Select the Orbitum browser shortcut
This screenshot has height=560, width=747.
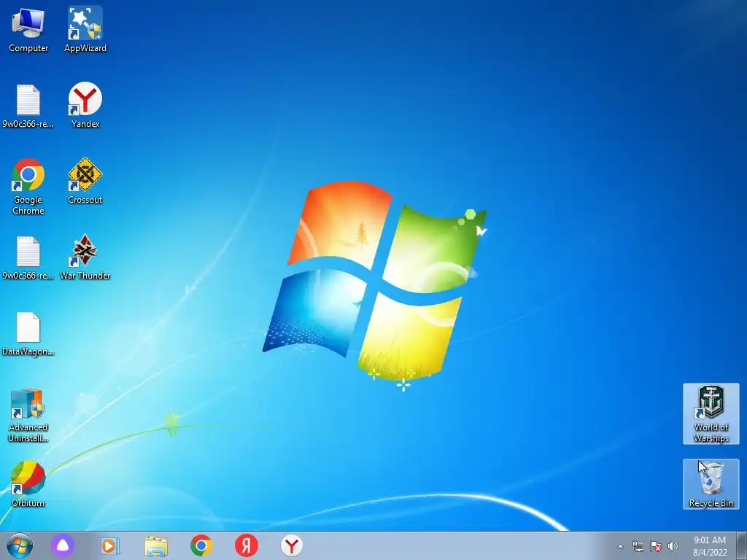(x=28, y=484)
